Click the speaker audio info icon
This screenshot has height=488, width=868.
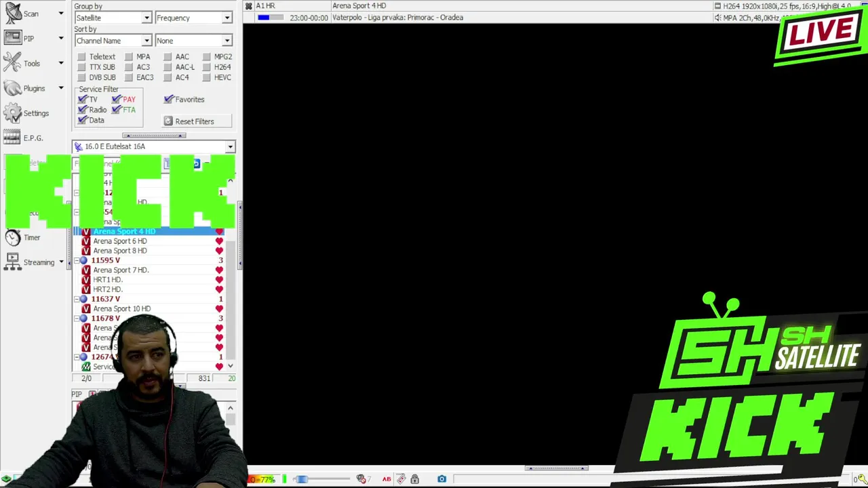pyautogui.click(x=718, y=18)
